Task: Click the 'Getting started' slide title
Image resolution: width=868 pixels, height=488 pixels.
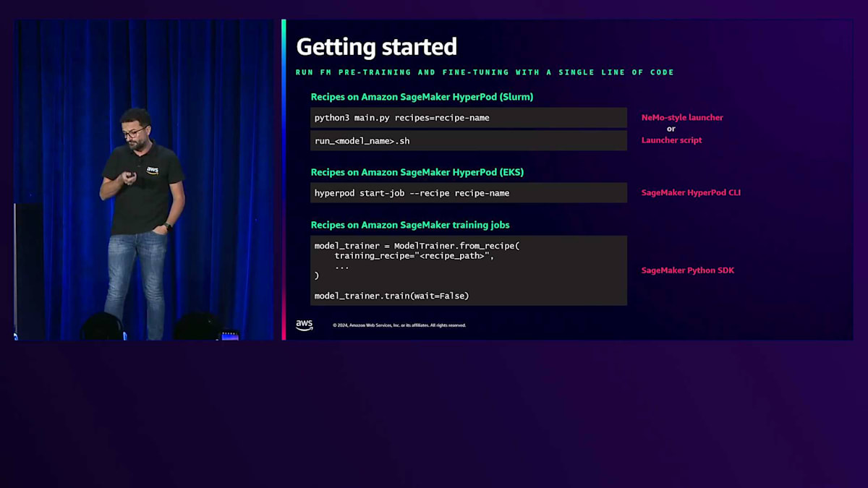Action: 377,47
